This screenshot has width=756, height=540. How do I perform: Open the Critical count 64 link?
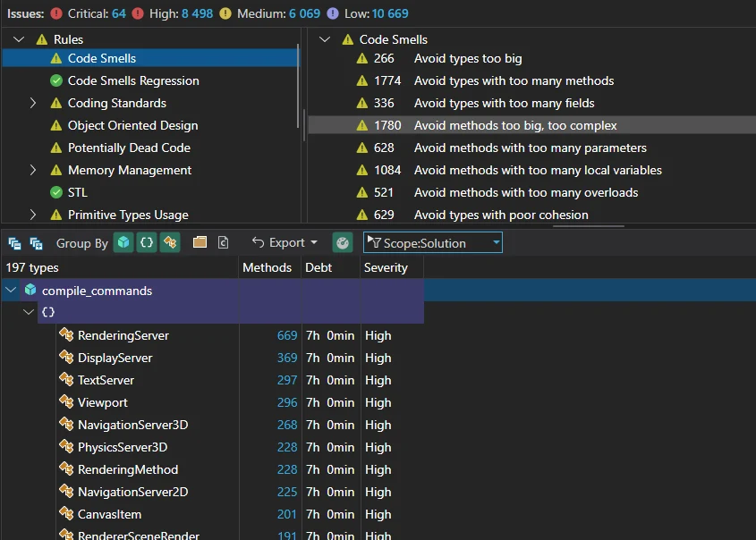pyautogui.click(x=119, y=13)
